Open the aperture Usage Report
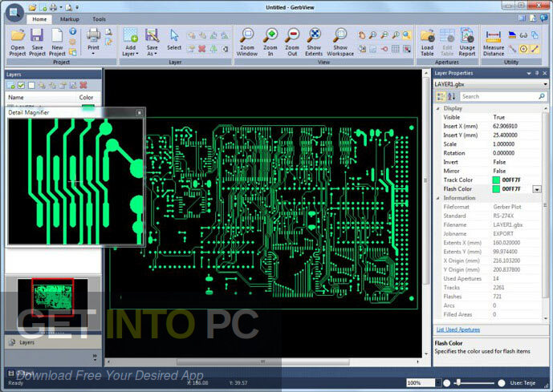Image resolution: width=553 pixels, height=392 pixels. [x=467, y=42]
